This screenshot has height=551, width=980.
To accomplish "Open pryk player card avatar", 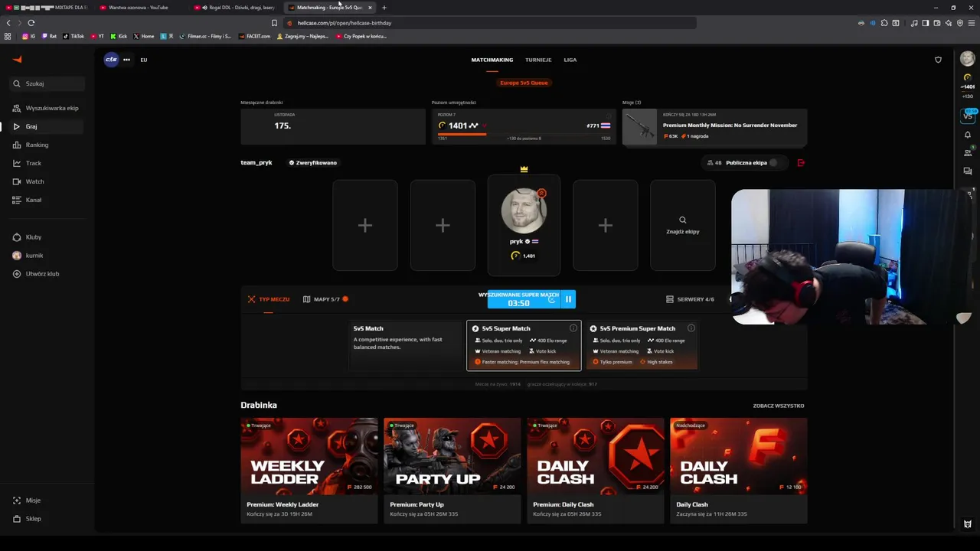I will point(524,210).
